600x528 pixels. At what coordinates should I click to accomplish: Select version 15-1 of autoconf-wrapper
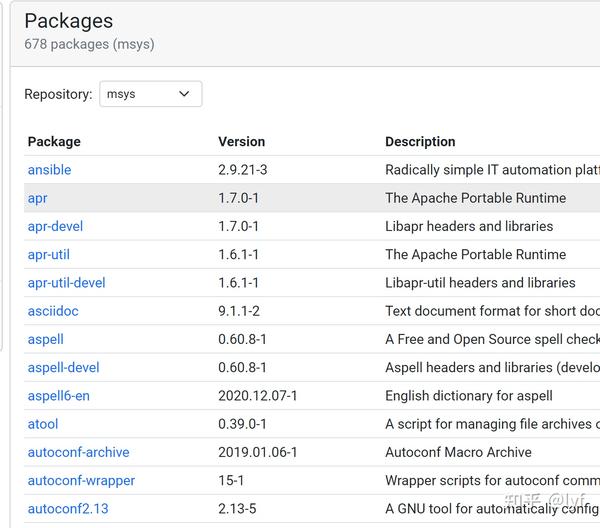(231, 481)
